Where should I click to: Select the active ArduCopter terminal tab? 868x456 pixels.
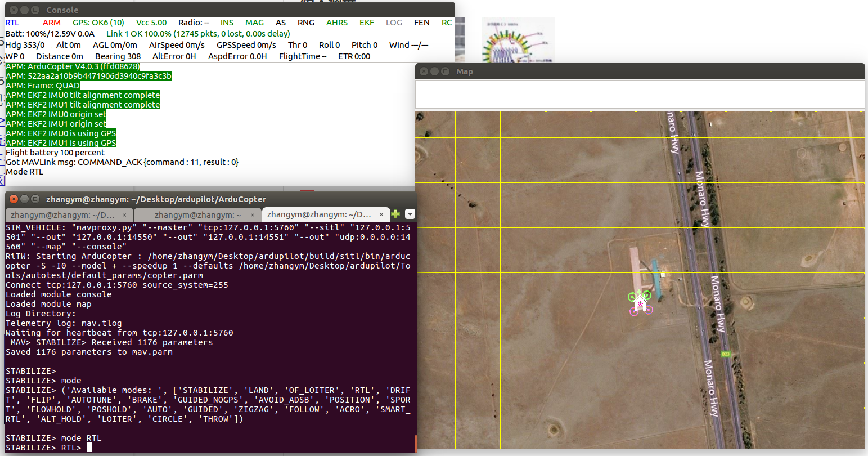tap(326, 214)
